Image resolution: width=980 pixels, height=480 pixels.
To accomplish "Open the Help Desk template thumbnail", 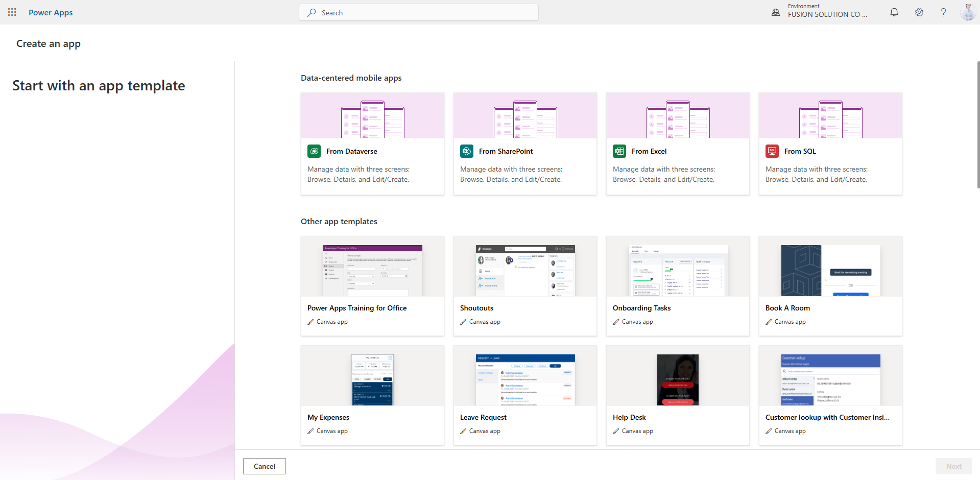I will (x=678, y=380).
